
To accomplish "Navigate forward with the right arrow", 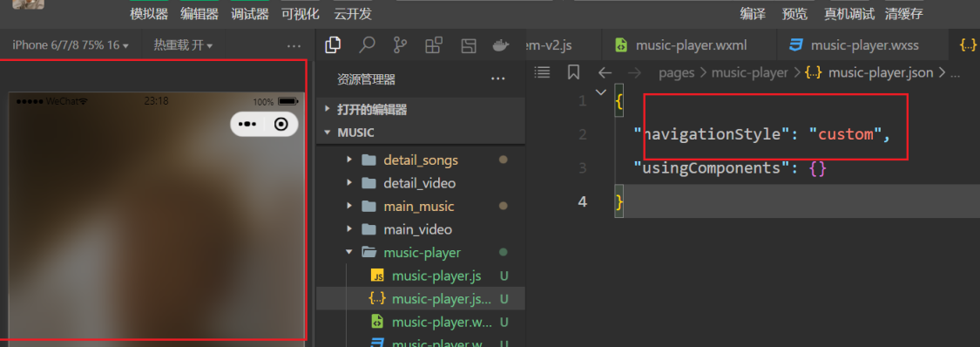I will [634, 72].
